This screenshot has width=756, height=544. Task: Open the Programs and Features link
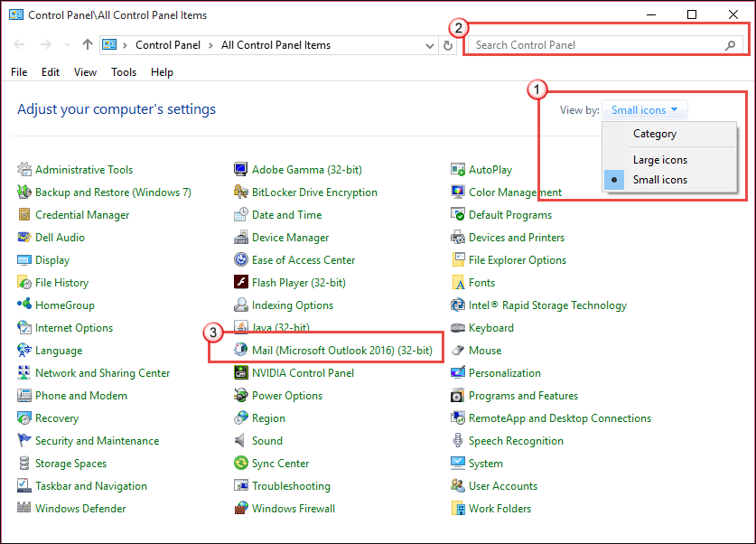point(523,396)
